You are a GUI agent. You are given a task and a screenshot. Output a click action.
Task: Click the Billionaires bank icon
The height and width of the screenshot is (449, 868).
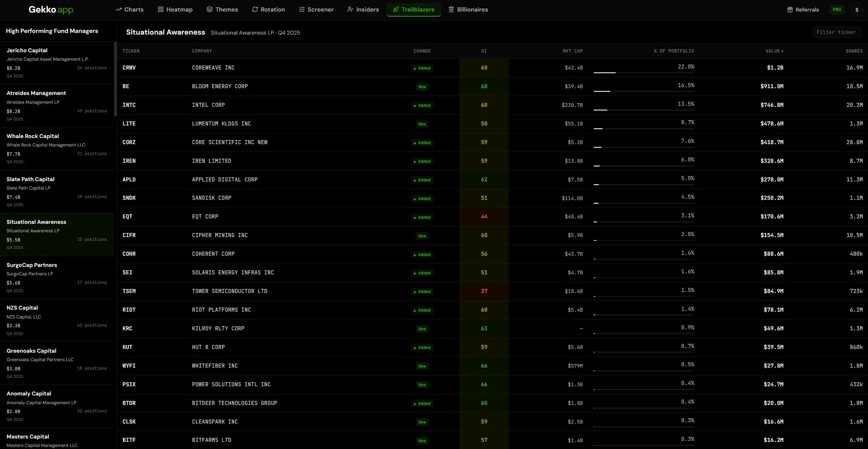tap(451, 9)
